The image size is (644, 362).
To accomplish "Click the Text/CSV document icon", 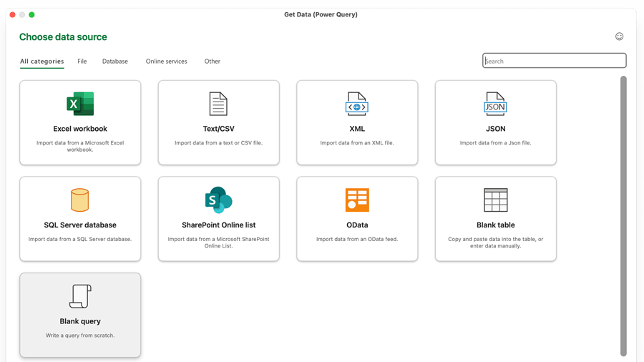I will 218,104.
